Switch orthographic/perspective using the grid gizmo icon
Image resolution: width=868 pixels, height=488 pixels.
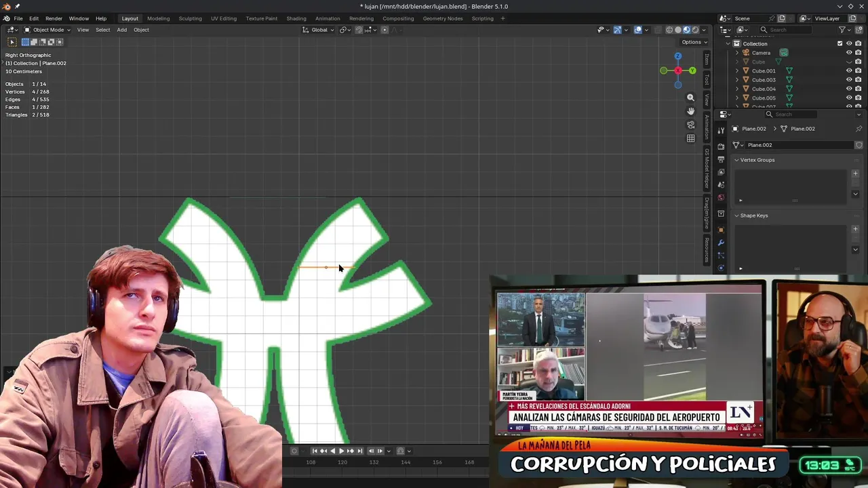click(690, 138)
